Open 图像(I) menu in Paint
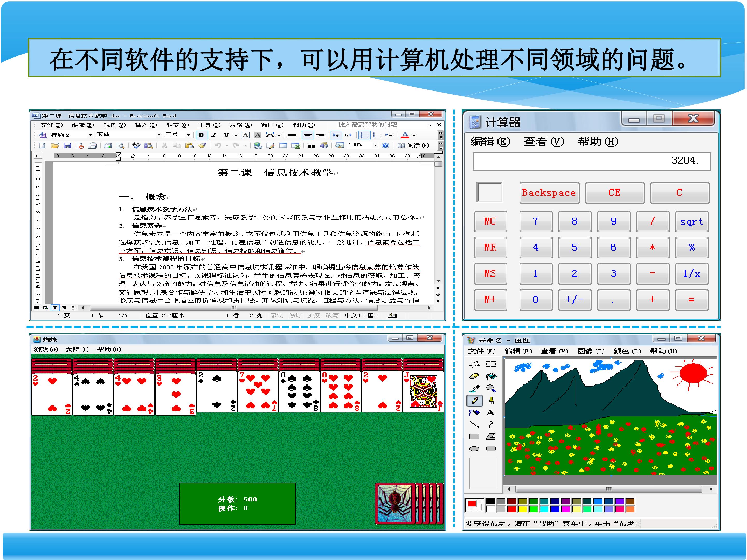 591,351
